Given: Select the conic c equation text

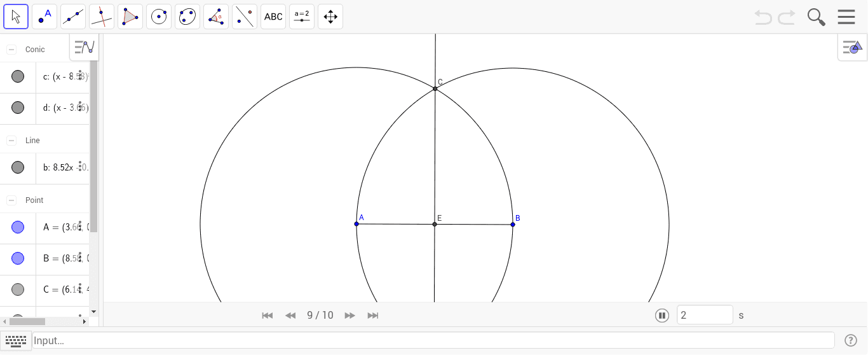Looking at the screenshot, I should pos(65,76).
